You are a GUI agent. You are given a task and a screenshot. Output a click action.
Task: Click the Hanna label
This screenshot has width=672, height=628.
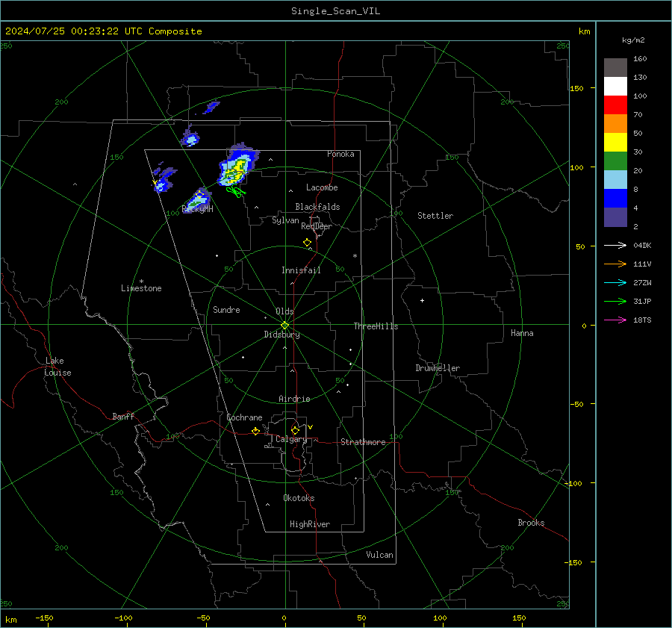(522, 333)
